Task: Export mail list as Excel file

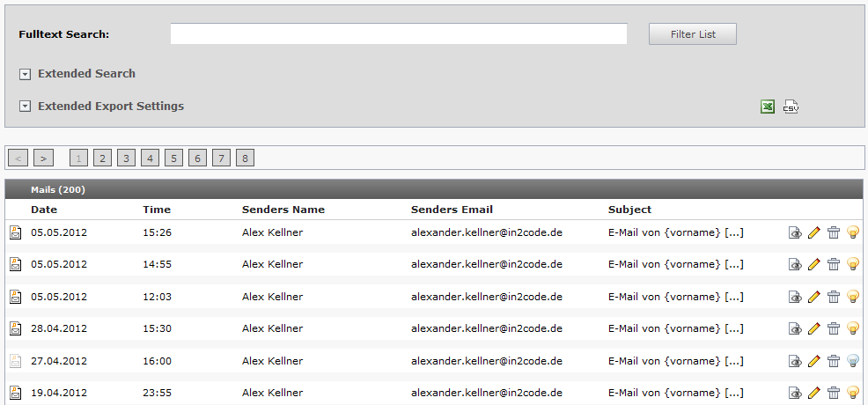Action: tap(768, 107)
